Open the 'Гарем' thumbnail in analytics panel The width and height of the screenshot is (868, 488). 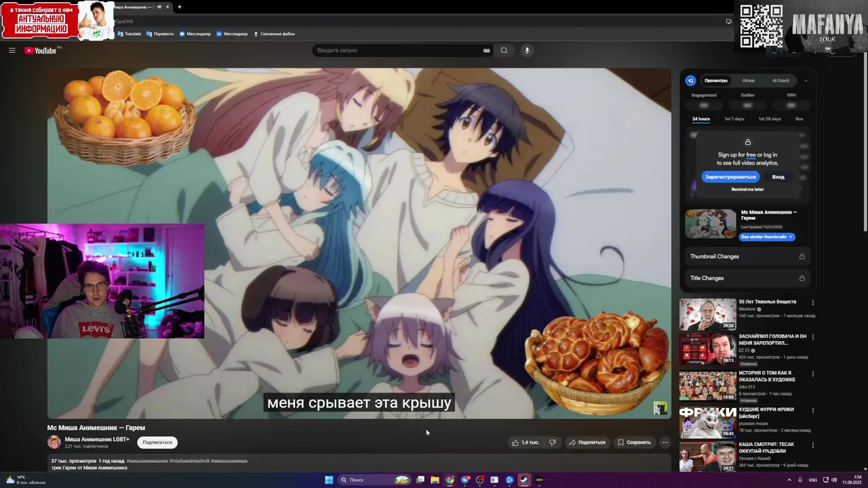(710, 224)
